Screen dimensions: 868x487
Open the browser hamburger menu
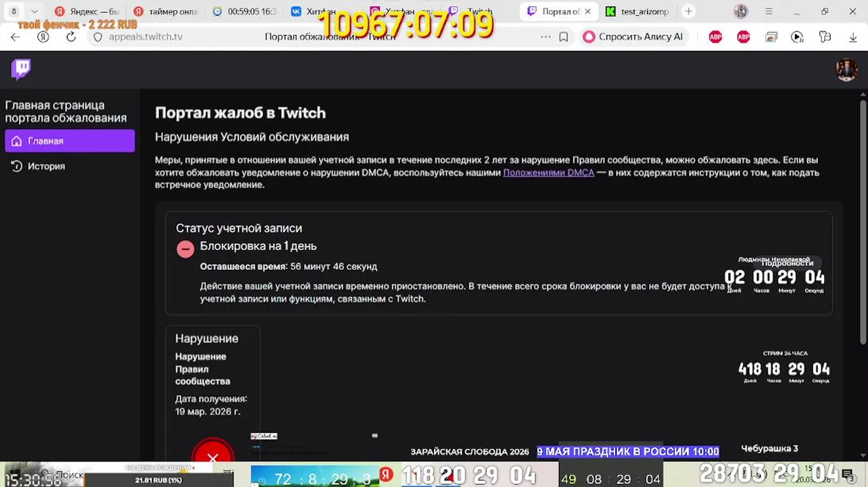769,11
